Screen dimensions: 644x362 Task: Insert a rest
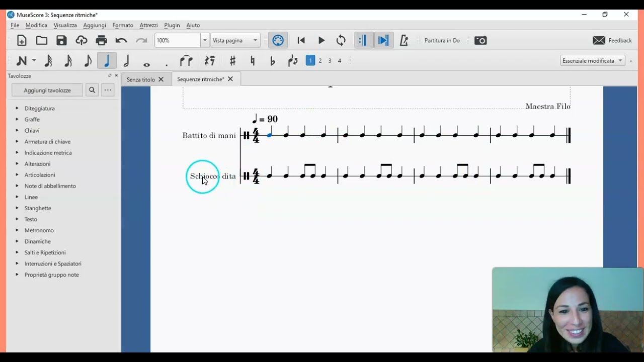click(210, 61)
